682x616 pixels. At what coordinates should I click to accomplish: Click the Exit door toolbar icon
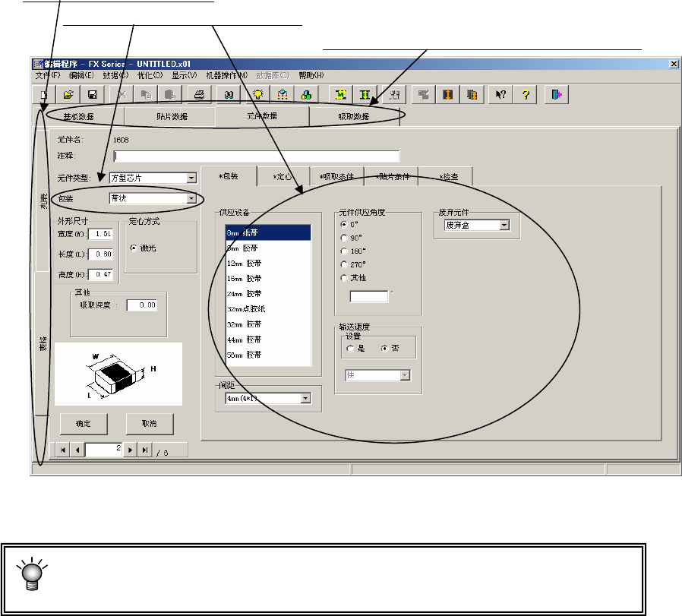[x=557, y=94]
